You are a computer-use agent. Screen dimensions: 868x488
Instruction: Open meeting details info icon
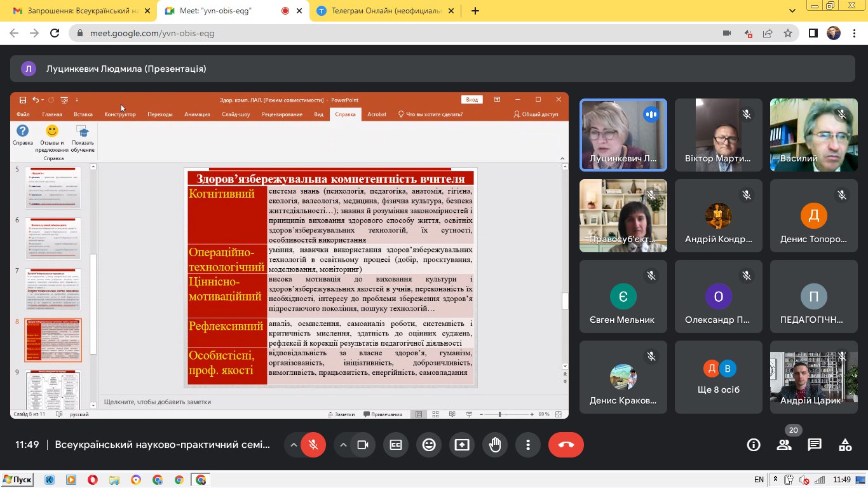[x=754, y=445]
